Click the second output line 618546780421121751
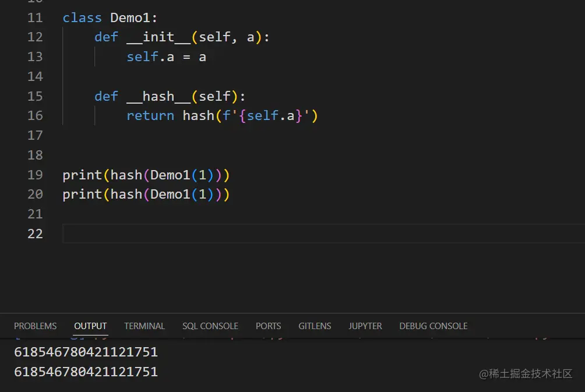The image size is (585, 392). click(86, 372)
